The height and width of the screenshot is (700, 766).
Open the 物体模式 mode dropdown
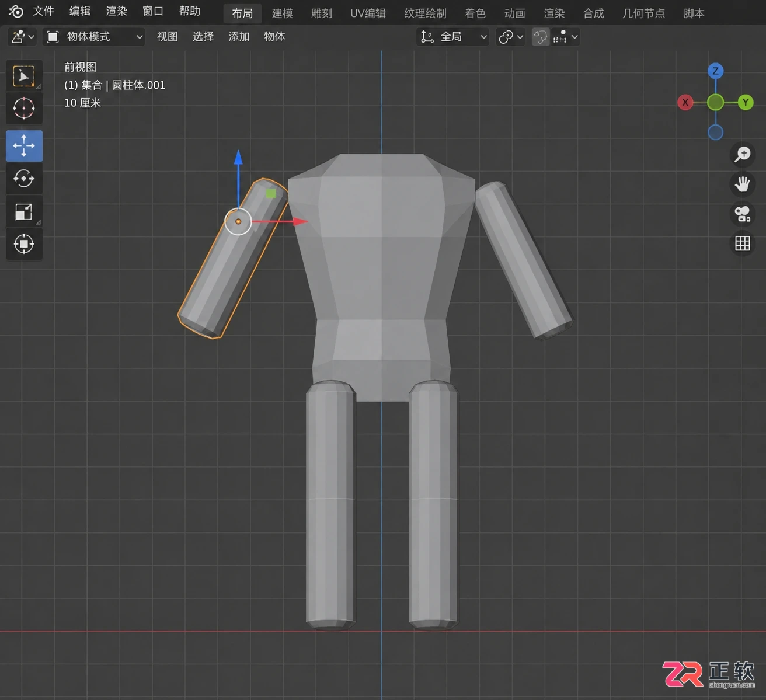click(x=94, y=37)
